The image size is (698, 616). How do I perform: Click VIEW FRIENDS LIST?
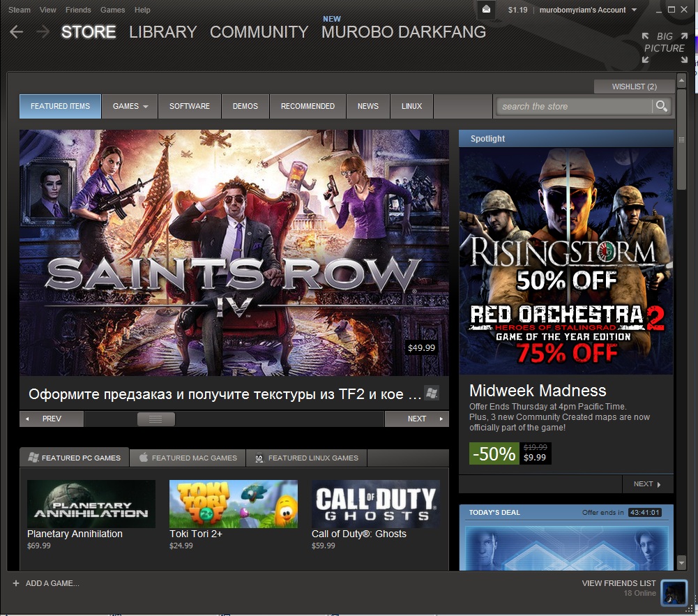click(619, 583)
